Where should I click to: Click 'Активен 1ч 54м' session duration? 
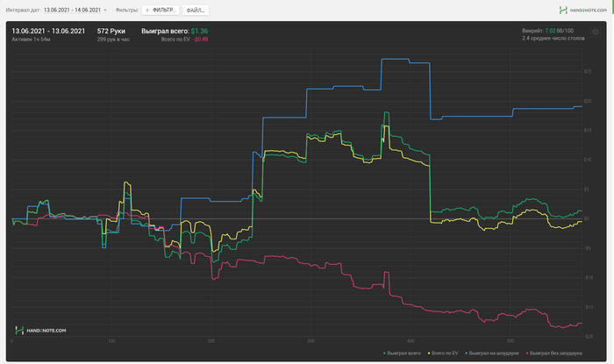31,39
